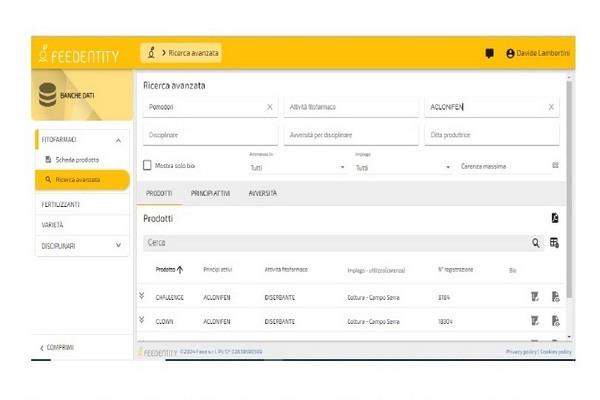This screenshot has width=600, height=400.
Task: Switch to the Principi attivi tab
Action: click(210, 193)
